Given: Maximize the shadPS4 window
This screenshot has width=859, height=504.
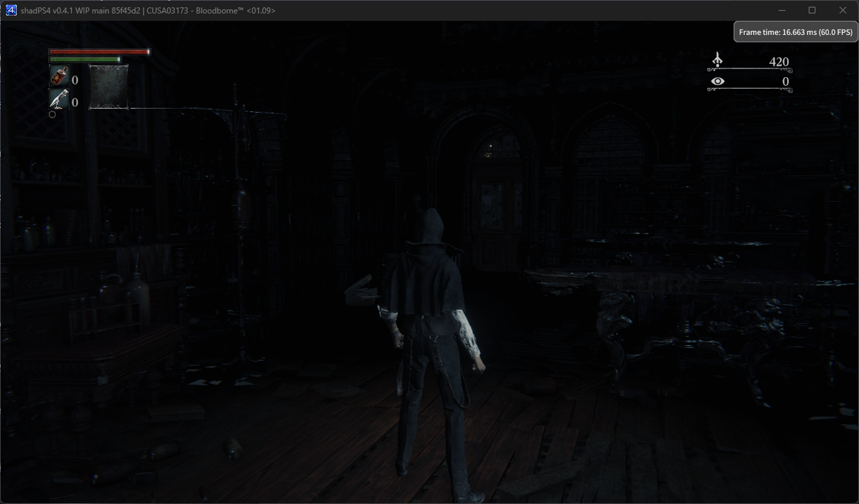Looking at the screenshot, I should pos(812,10).
